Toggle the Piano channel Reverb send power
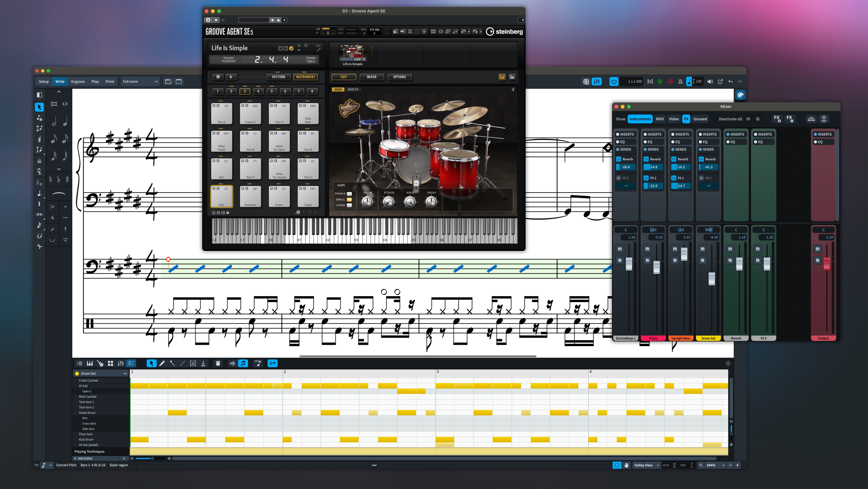Viewport: 868px width, 489px height. [x=646, y=159]
